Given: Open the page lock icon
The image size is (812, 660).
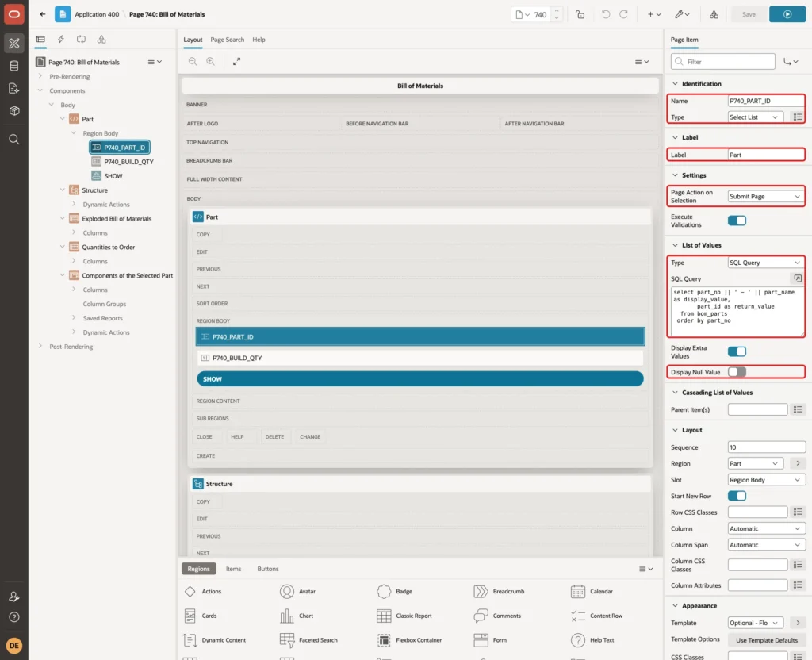Looking at the screenshot, I should [x=580, y=14].
